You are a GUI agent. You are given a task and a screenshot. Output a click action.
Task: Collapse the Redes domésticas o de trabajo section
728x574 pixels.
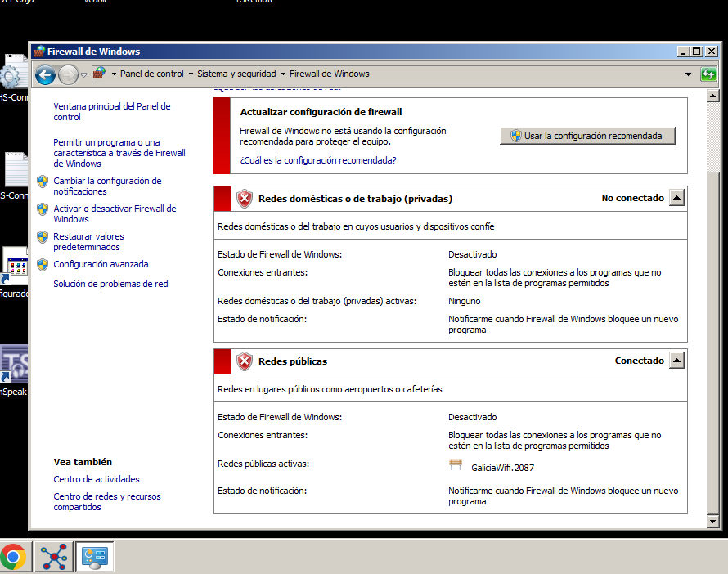(676, 198)
